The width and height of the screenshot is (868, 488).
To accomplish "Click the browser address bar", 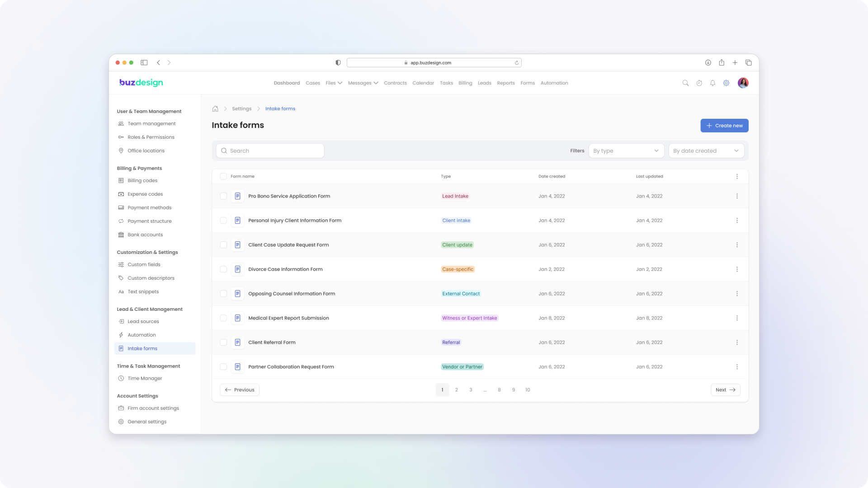I will pos(434,63).
